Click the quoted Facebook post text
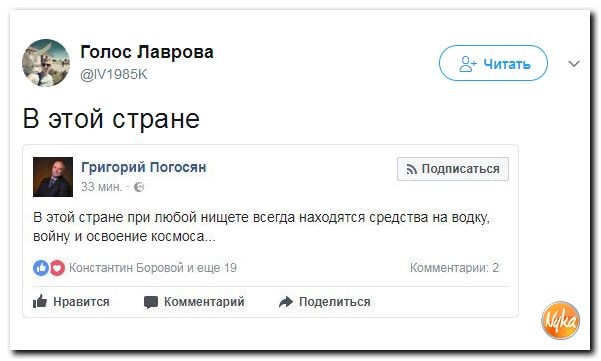 [261, 226]
